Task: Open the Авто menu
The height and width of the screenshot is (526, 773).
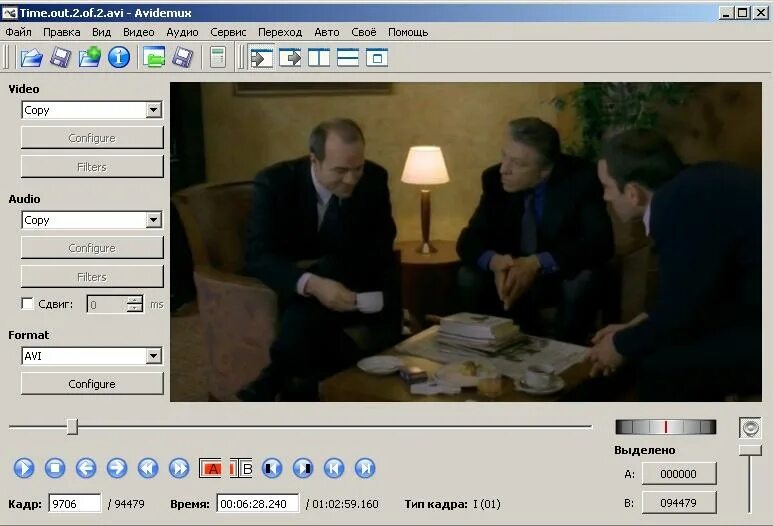Action: tap(326, 33)
